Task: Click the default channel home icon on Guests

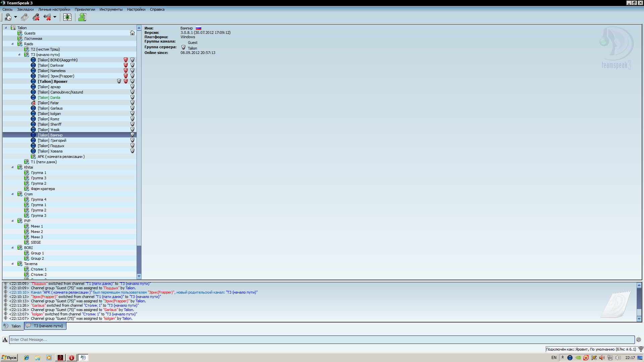Action: coord(132,33)
